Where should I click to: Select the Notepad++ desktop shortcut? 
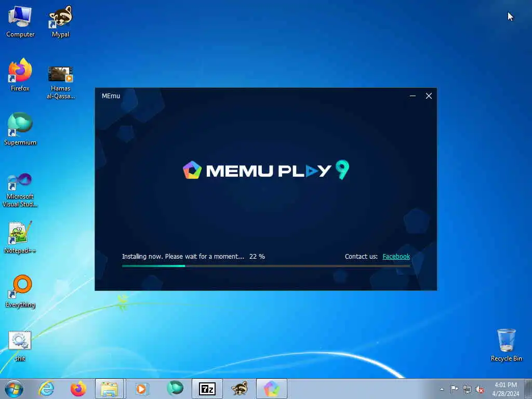(20, 237)
